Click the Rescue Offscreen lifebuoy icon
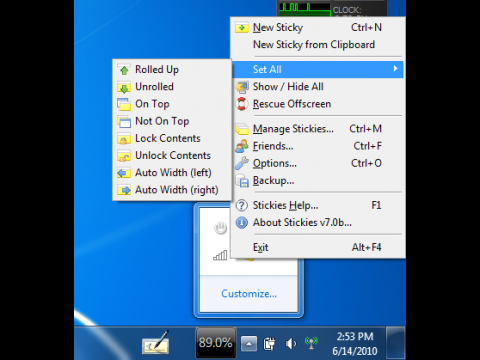The width and height of the screenshot is (480, 360). point(242,104)
